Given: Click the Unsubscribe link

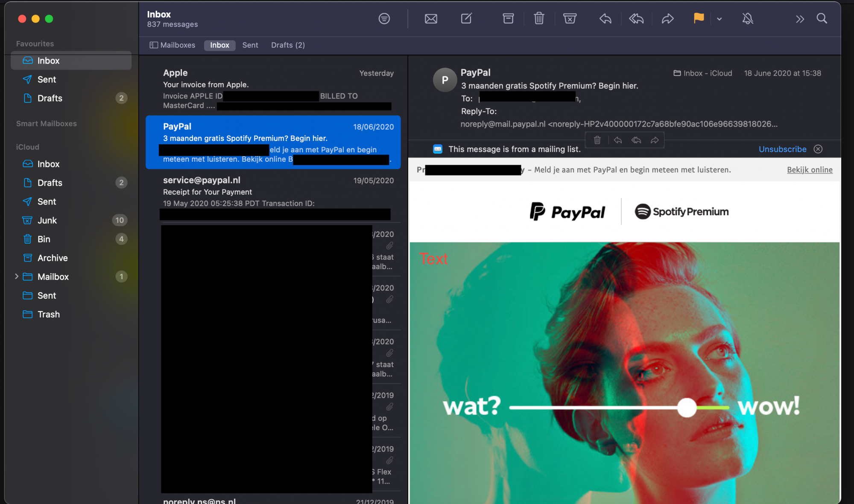Looking at the screenshot, I should coord(782,149).
